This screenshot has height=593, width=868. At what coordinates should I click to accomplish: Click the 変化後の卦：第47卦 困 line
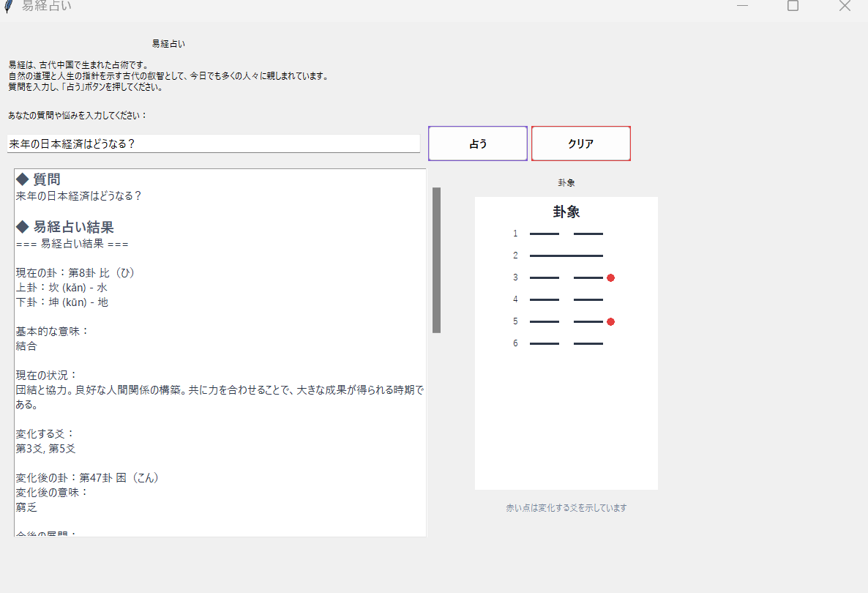coord(88,477)
